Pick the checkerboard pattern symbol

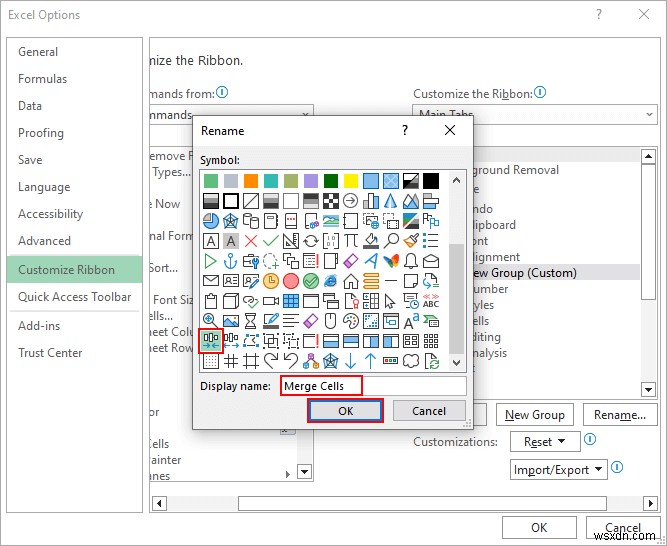(x=331, y=201)
